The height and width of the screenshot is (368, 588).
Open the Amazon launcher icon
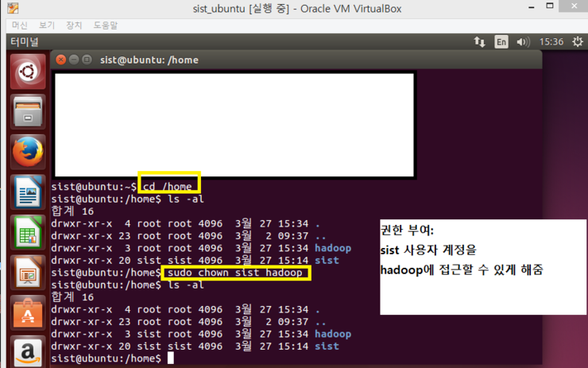coord(27,351)
